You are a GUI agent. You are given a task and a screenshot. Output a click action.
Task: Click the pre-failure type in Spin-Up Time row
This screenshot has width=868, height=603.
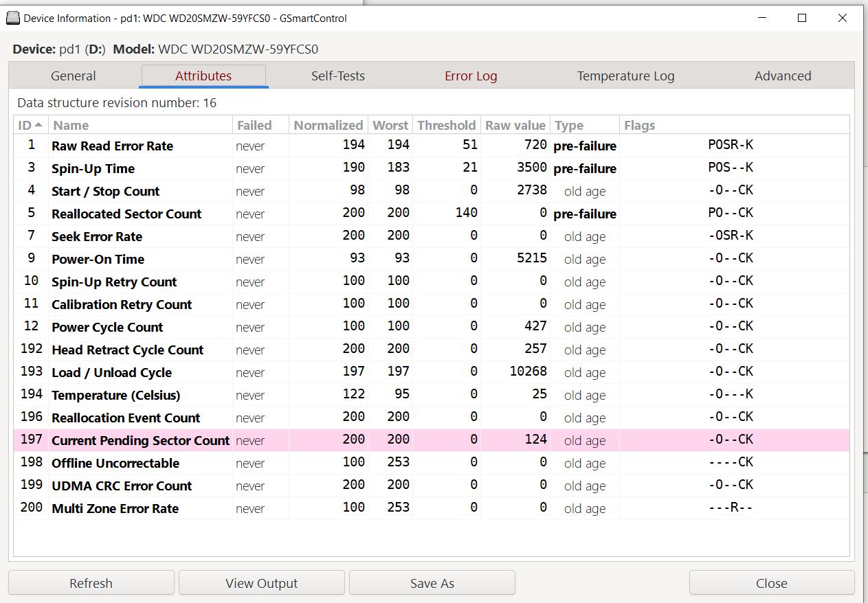tap(585, 168)
